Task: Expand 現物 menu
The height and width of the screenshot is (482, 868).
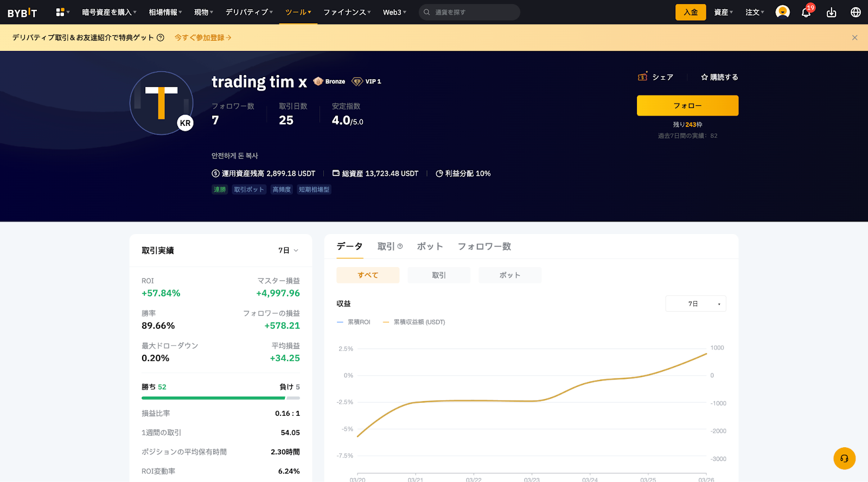Action: 203,12
